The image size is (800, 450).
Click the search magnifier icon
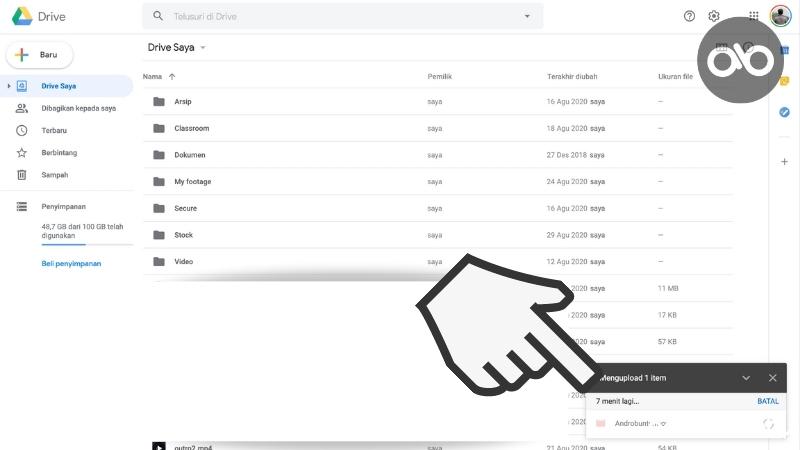[x=158, y=16]
